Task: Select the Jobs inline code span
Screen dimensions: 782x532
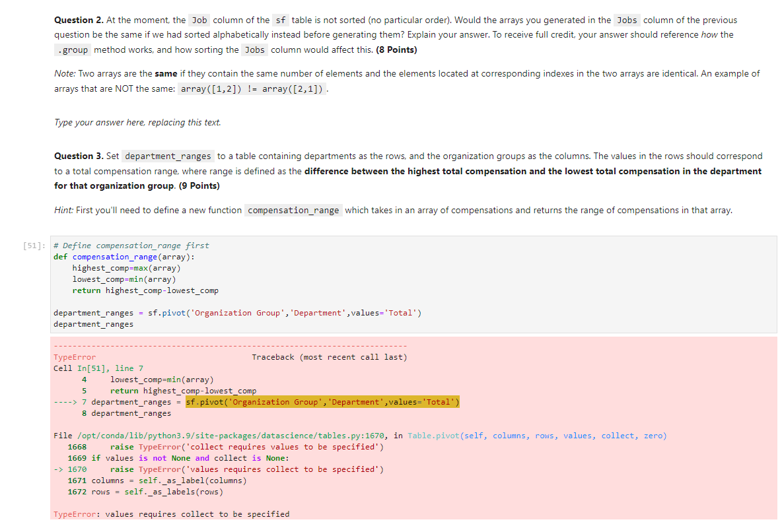Action: pos(626,20)
